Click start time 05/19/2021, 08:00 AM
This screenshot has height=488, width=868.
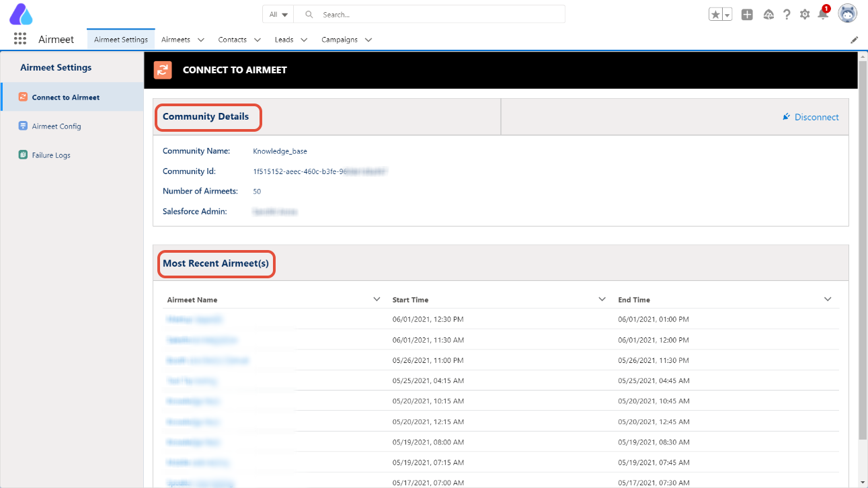428,442
